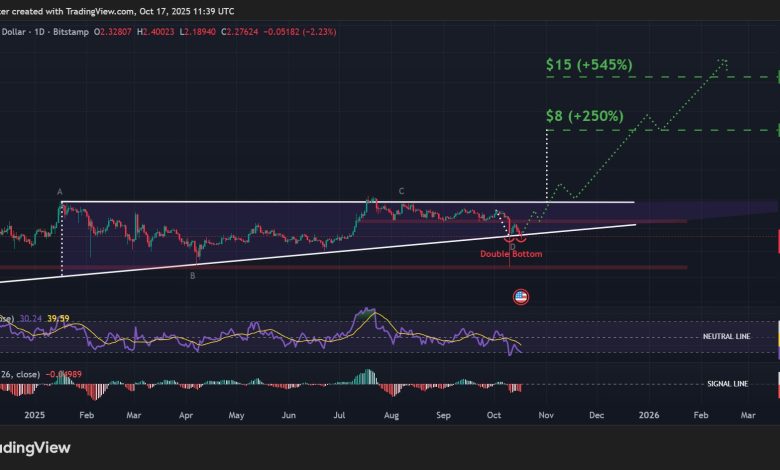Select the $8 (+250%) target label
The width and height of the screenshot is (780, 470).
pyautogui.click(x=584, y=116)
